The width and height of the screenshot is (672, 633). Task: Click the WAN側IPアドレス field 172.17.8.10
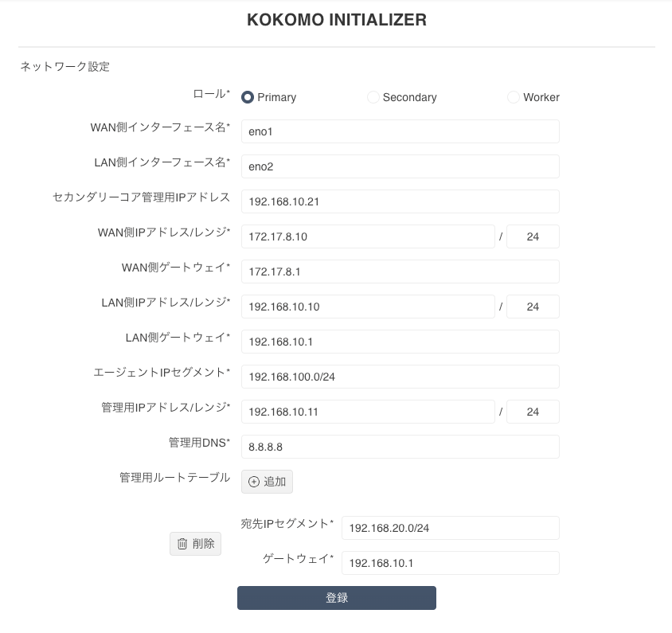point(368,236)
